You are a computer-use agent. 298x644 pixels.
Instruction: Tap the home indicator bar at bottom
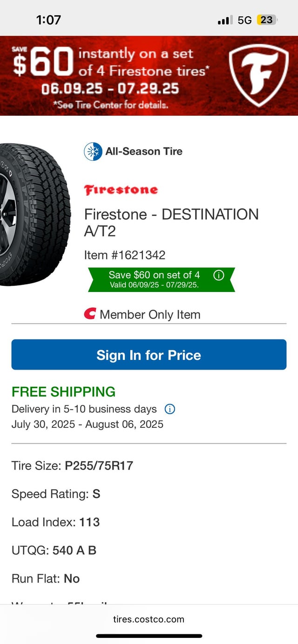149,636
